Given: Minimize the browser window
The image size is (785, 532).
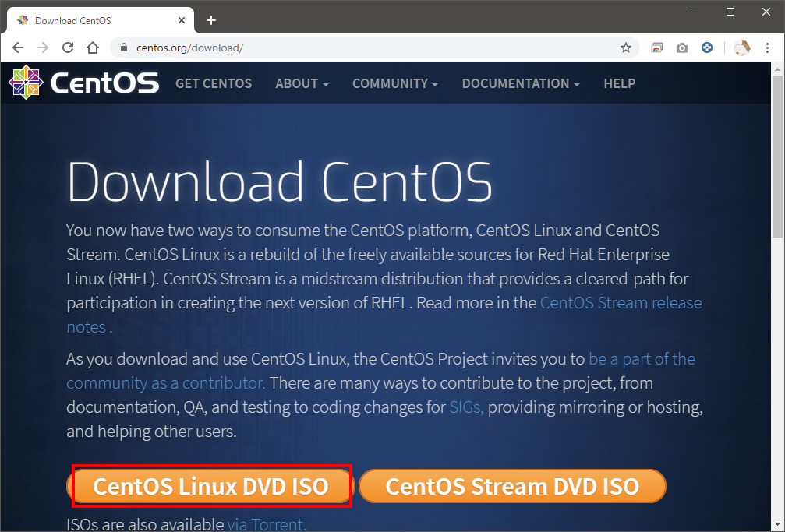Looking at the screenshot, I should click(x=695, y=12).
